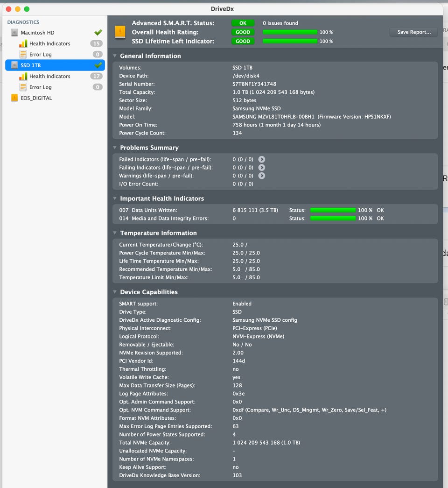
Task: Click GOOD badge for SSD Lifetime Left
Action: pos(243,41)
